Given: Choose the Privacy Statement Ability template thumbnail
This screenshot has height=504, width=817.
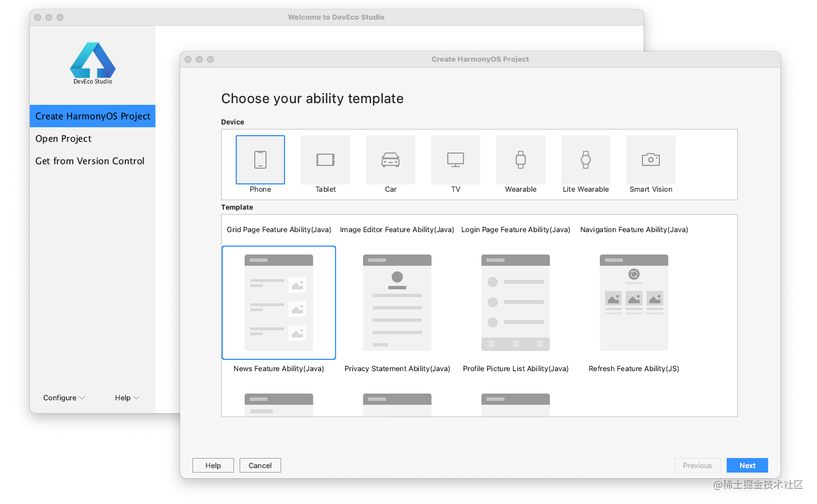Looking at the screenshot, I should point(397,303).
